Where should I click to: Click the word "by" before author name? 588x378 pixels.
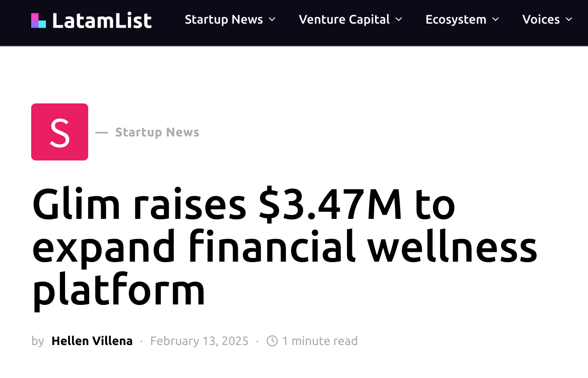pyautogui.click(x=38, y=341)
